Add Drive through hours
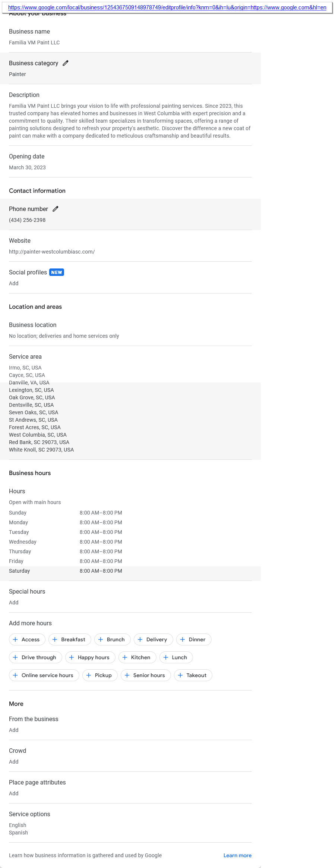Screen dimensions: 336x868 point(35,657)
